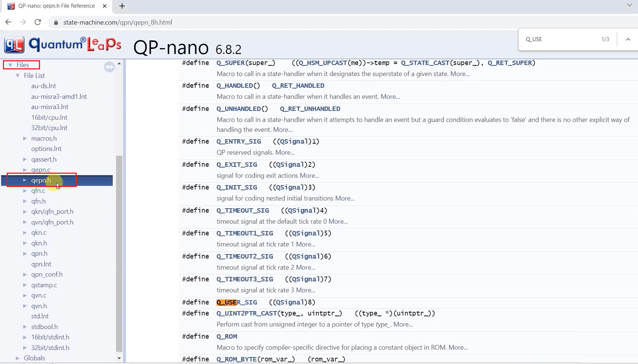Screen dimensions: 638x364
Task: Open the Q_EXIT_SIG link
Action: 237,165
